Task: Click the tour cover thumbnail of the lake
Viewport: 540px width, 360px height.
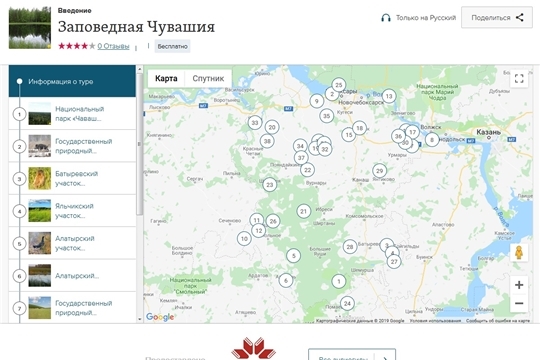Action: click(x=30, y=28)
